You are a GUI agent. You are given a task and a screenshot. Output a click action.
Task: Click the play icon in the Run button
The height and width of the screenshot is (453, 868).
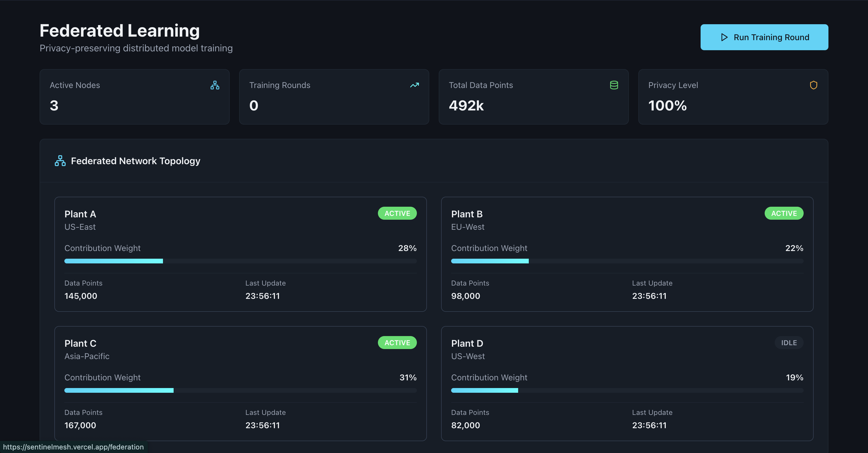724,37
